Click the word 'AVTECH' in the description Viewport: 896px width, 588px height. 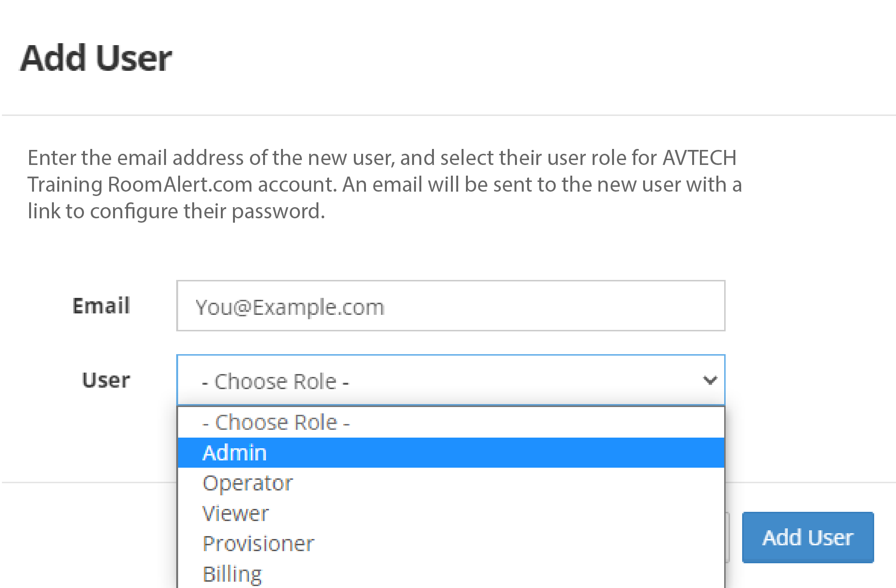(x=699, y=158)
